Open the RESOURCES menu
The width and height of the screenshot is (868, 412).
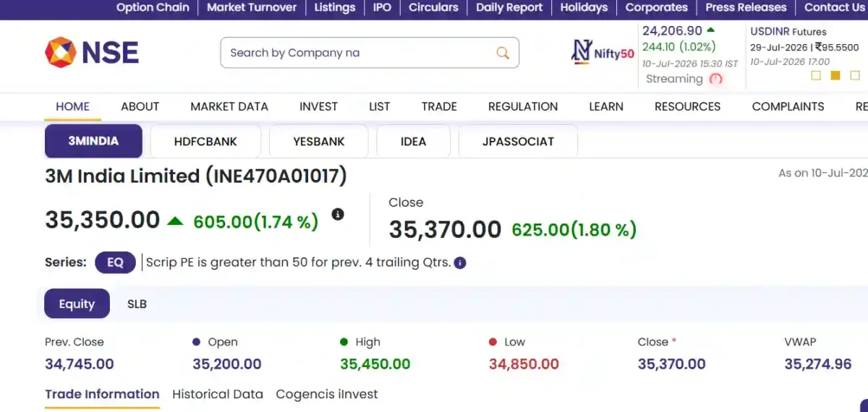[x=687, y=106]
